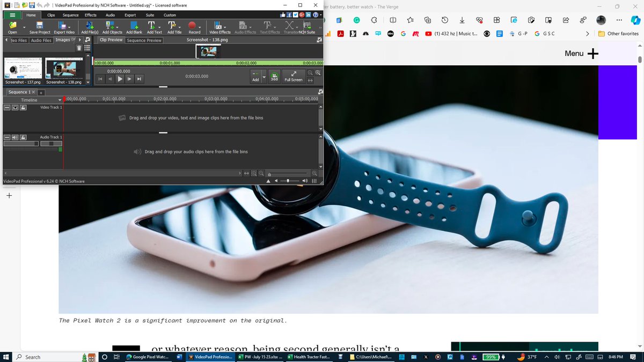Mute Audio Track 1 speaker toggle
Screen dimensions: 644x362
click(15, 137)
